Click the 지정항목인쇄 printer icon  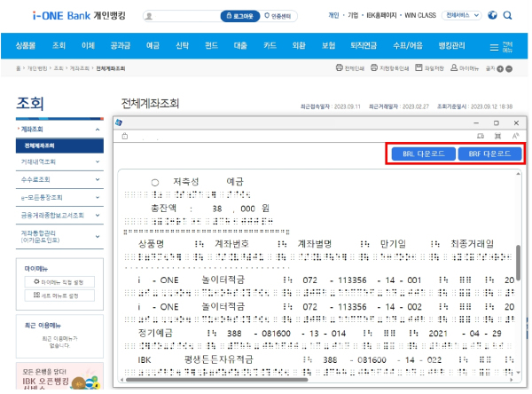[374, 67]
